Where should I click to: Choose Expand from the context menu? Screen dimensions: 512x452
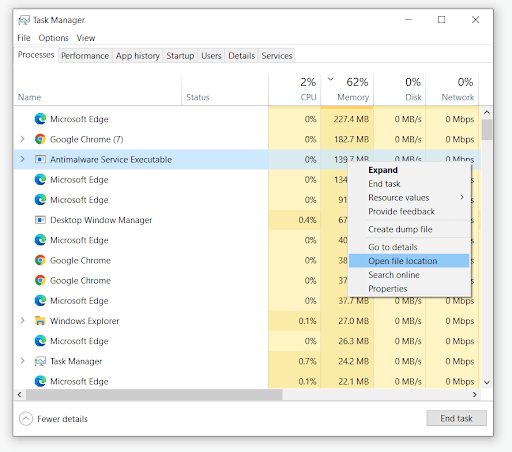(x=410, y=170)
